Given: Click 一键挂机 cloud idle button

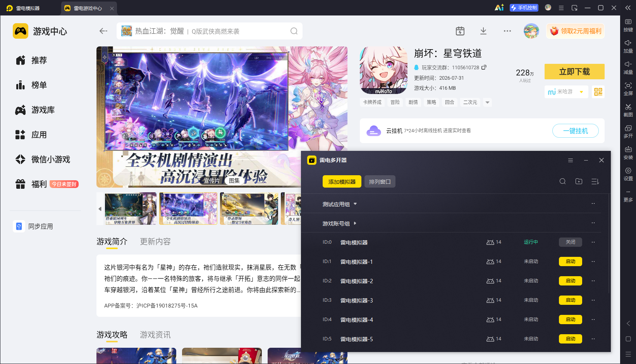Looking at the screenshot, I should (576, 131).
